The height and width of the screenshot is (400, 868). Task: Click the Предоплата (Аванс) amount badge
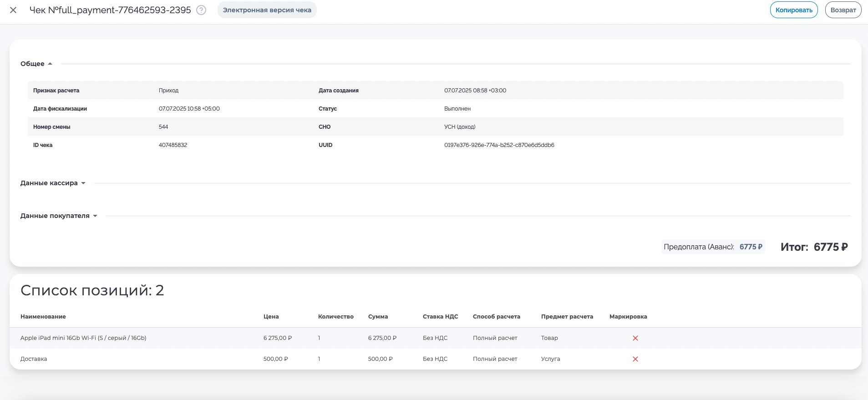pyautogui.click(x=713, y=247)
